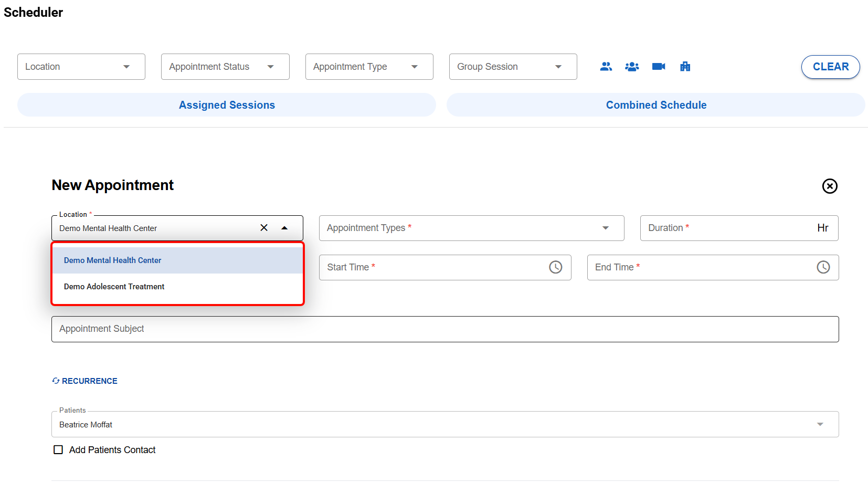This screenshot has height=493, width=868.
Task: Click the building facility icon
Action: pyautogui.click(x=685, y=67)
